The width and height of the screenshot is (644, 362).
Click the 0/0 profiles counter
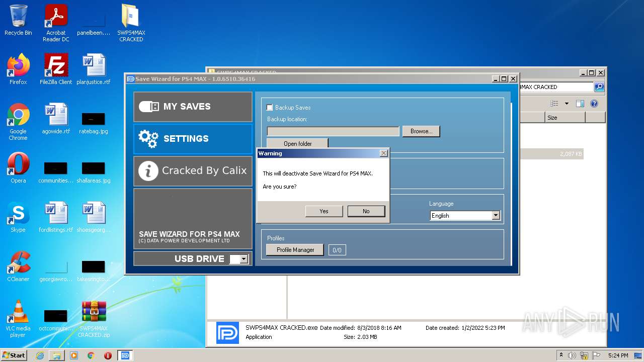coord(337,250)
